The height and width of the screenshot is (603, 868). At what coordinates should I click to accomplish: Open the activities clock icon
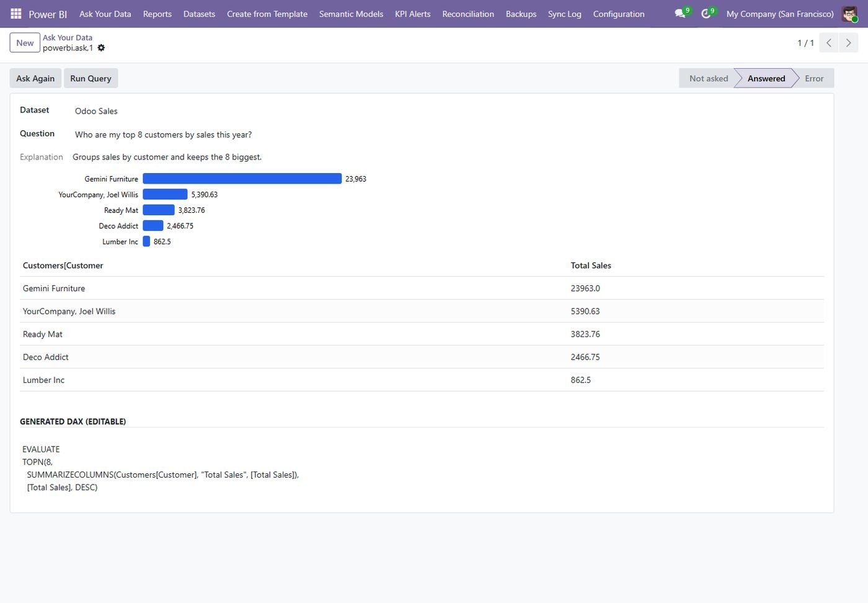click(707, 14)
